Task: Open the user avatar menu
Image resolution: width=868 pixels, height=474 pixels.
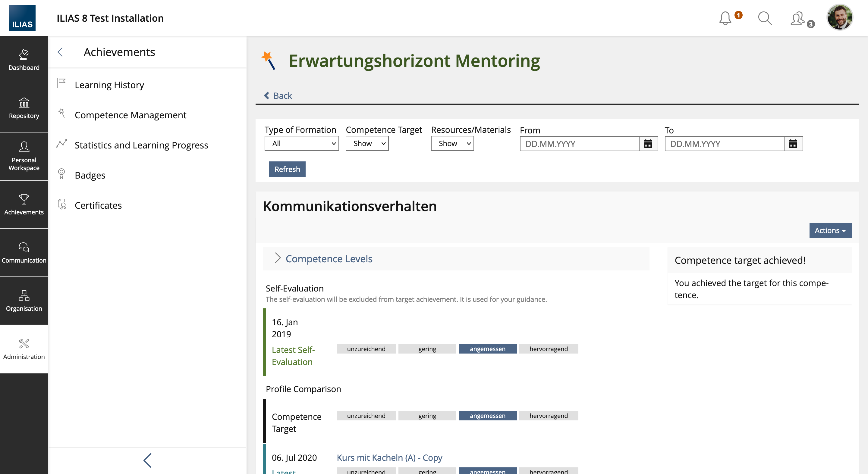Action: [x=839, y=17]
